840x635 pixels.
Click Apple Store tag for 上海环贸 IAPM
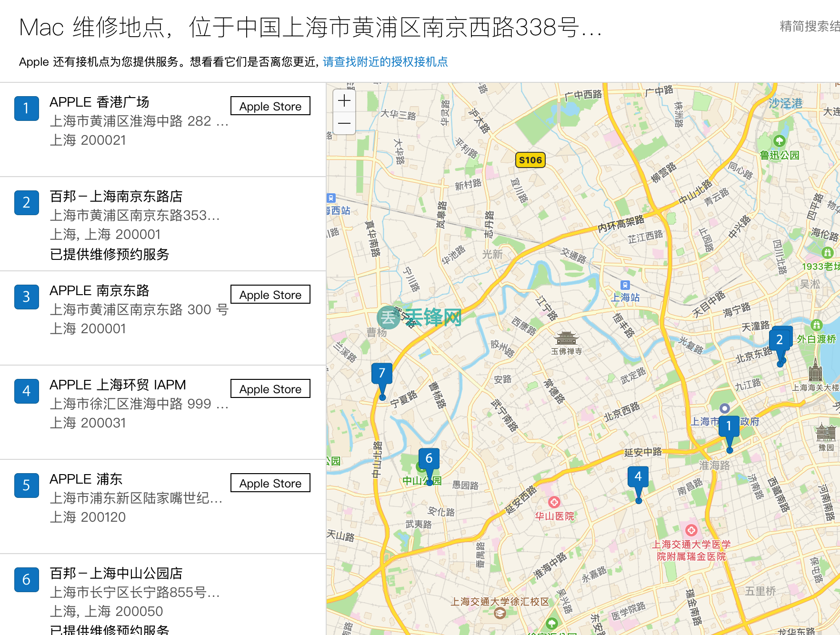pyautogui.click(x=270, y=389)
